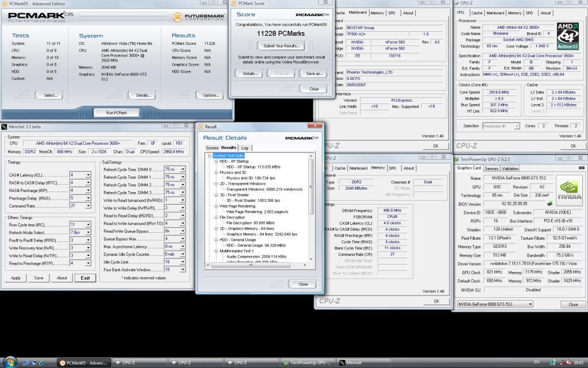Screen dimensions: 588x368
Task: Click the NVIDIA logo in GPU-Z
Action: 569,190
